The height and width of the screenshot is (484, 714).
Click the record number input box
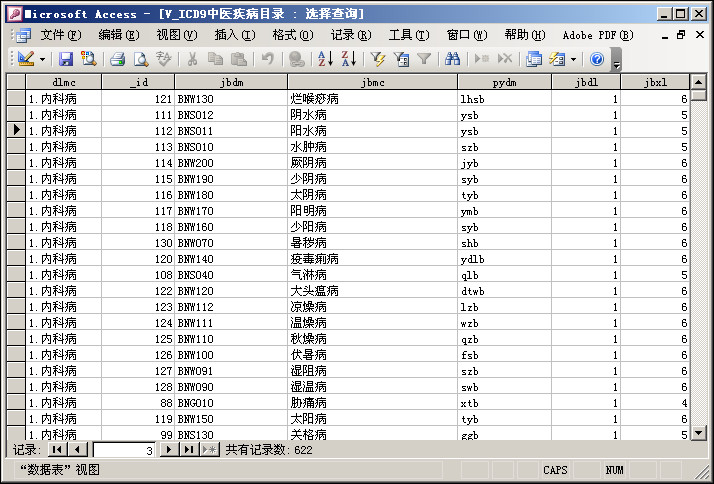(x=124, y=450)
